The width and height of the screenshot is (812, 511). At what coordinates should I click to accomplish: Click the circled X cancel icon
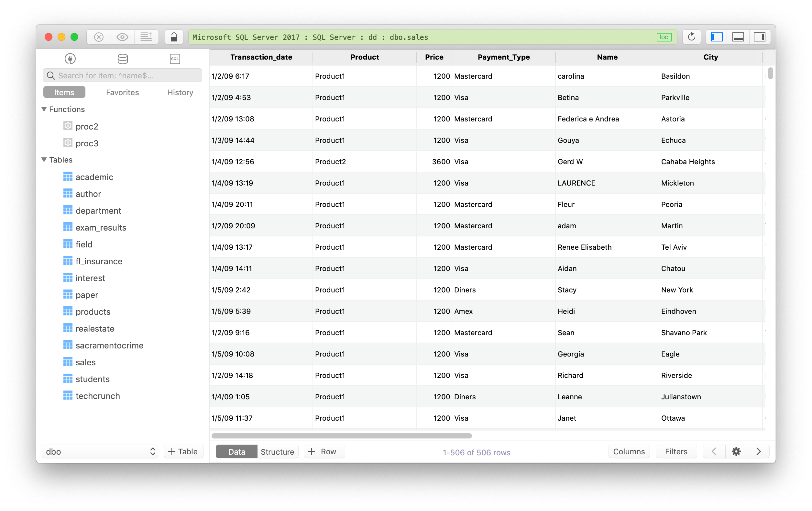click(x=99, y=37)
